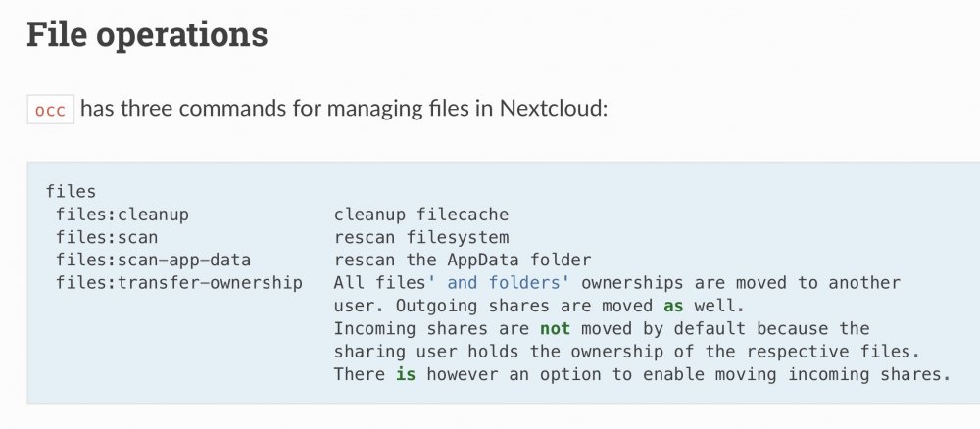Click the "rescan the AppData folder" description
The height and width of the screenshot is (429, 980).
(463, 260)
